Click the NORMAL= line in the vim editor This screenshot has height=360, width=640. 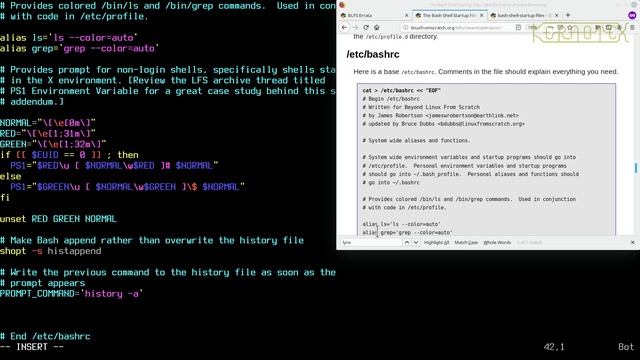pos(48,123)
